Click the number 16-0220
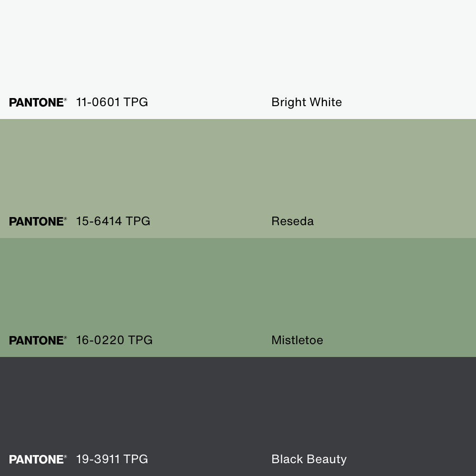Viewport: 476px width, 476px height. [100, 340]
